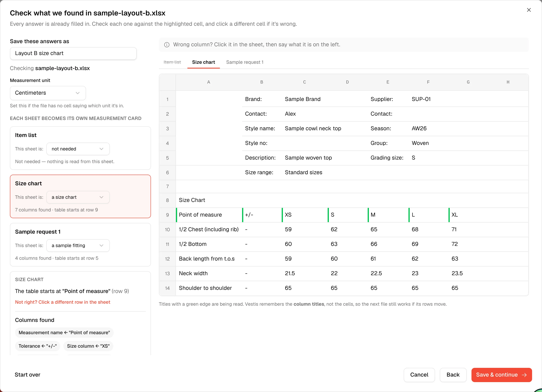Click Start over
Screen dimensions: 542x392
coord(28,375)
